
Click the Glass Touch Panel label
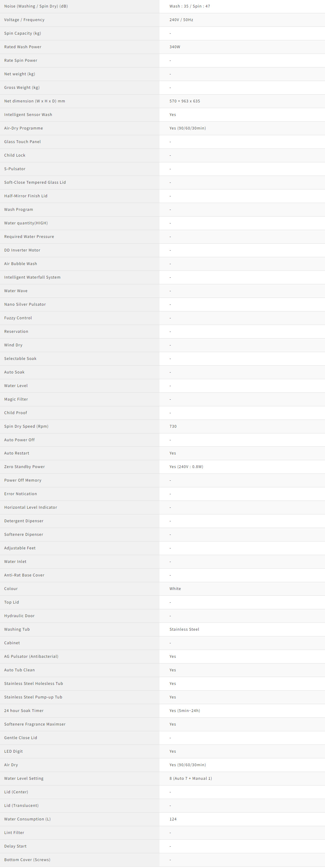point(22,142)
